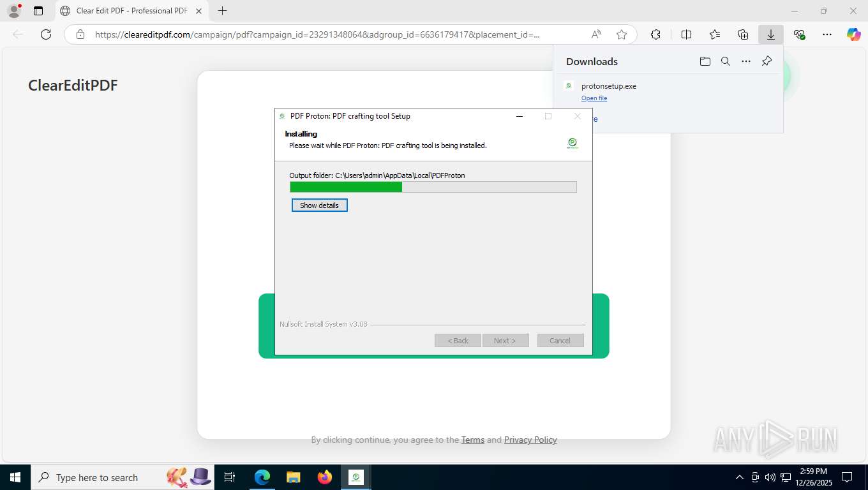Open the tab actions menu icon

pyautogui.click(x=38, y=11)
